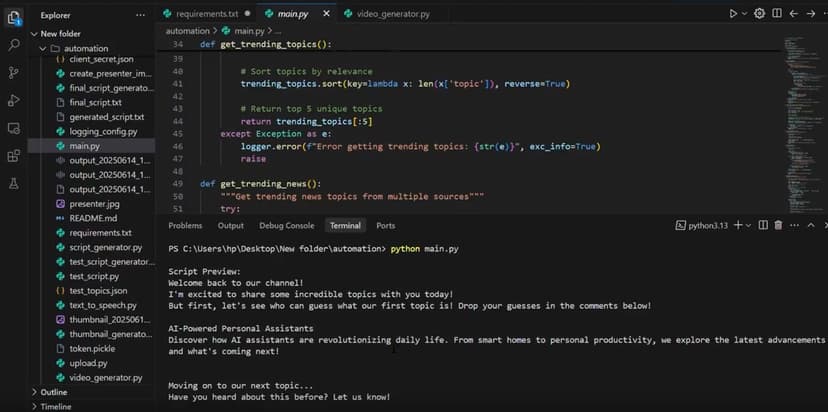
Task: Open the Extensions view
Action: coord(14,156)
